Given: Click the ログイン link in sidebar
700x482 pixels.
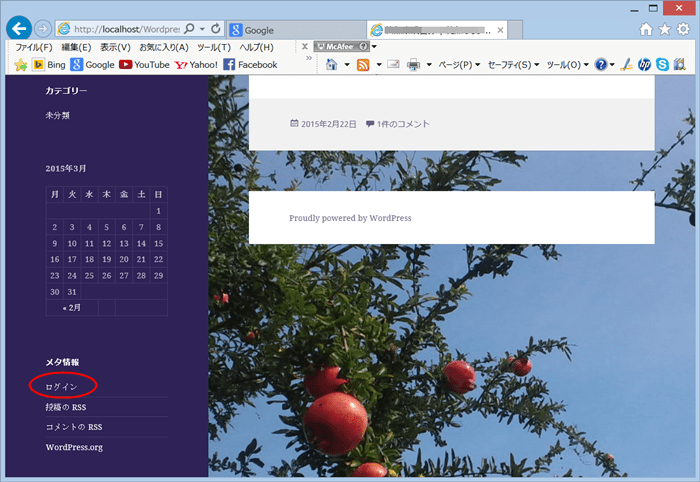Looking at the screenshot, I should click(61, 386).
